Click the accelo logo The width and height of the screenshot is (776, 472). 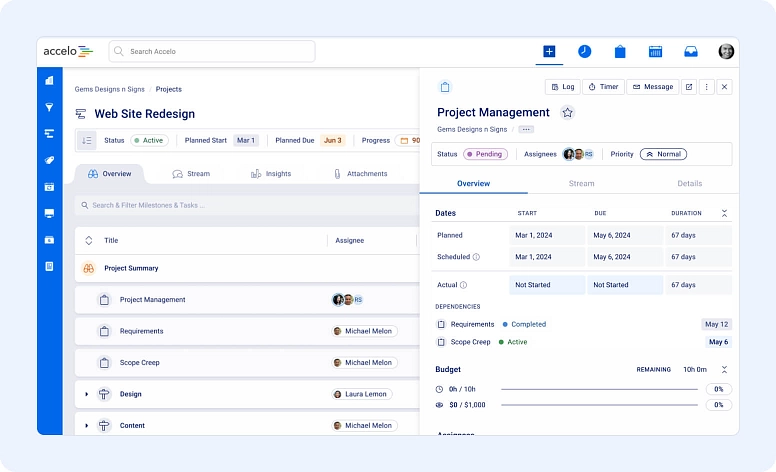point(68,51)
